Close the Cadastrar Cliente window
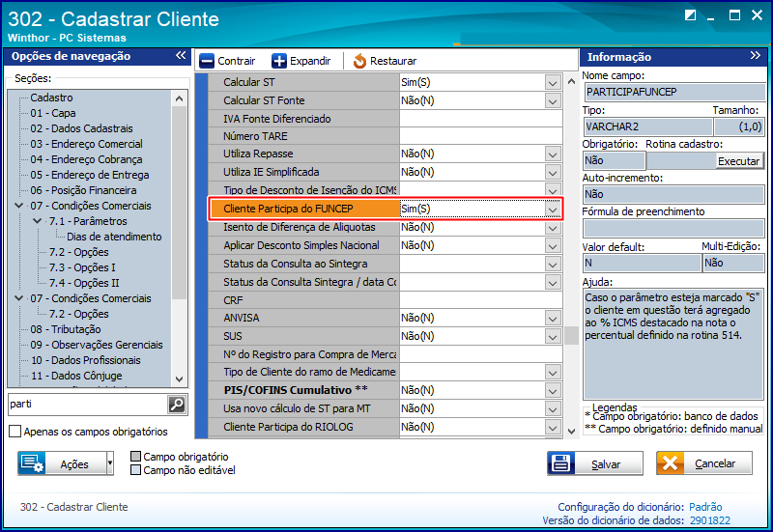 pos(758,15)
